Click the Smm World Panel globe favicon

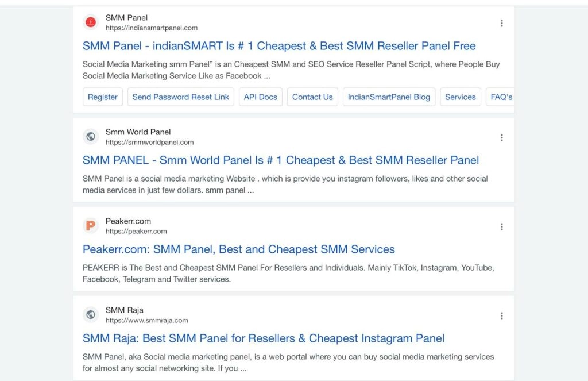90,137
